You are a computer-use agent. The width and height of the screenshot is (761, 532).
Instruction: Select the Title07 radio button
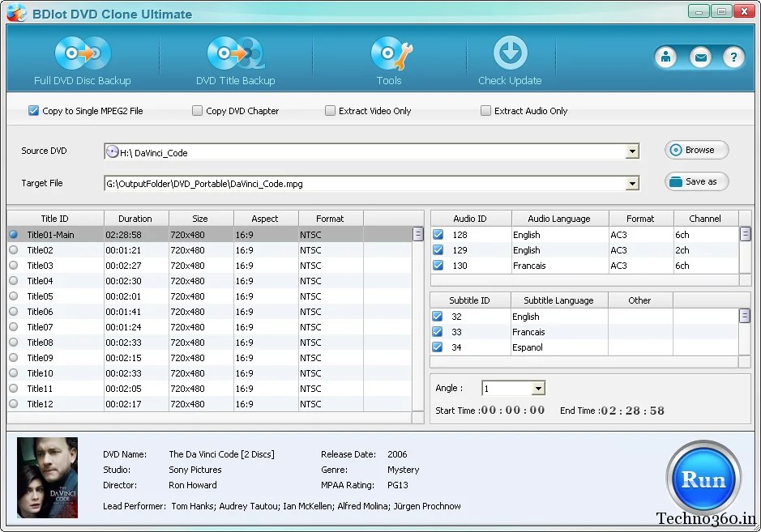click(14, 326)
